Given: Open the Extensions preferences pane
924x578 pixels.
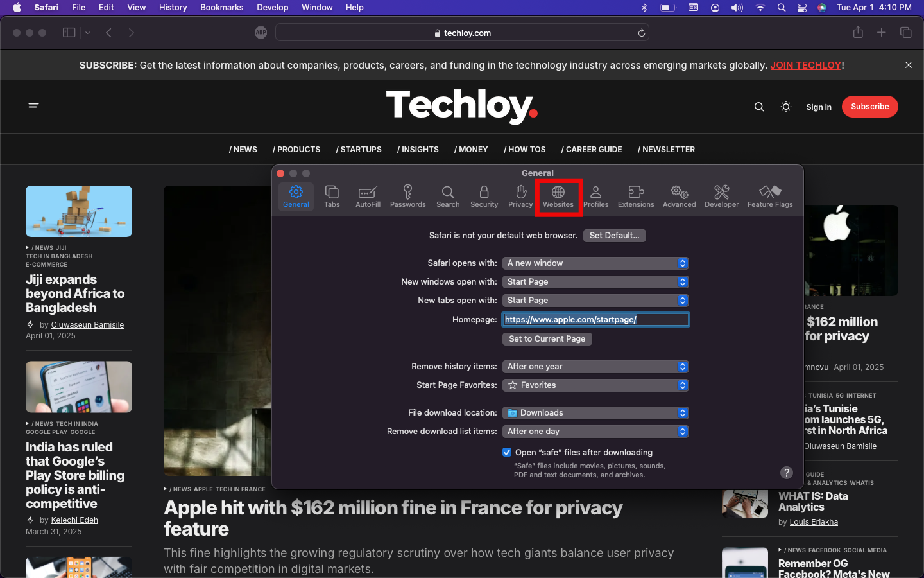Looking at the screenshot, I should (636, 197).
